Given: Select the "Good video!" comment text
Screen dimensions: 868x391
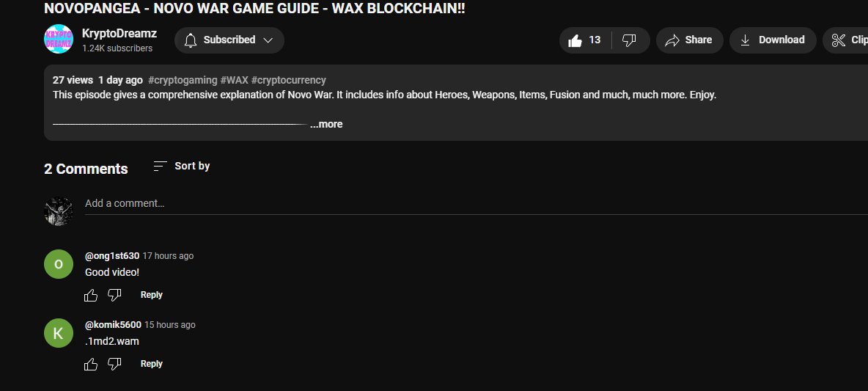Looking at the screenshot, I should point(112,272).
